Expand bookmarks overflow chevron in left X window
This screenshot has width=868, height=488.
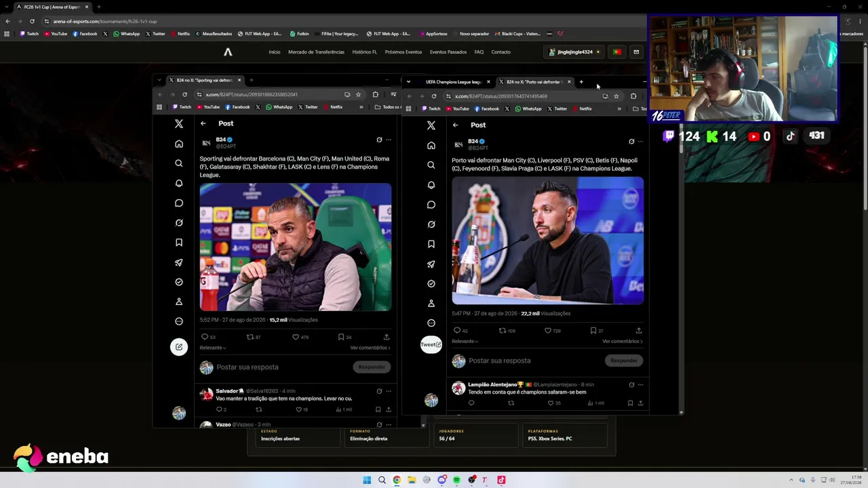pos(361,107)
